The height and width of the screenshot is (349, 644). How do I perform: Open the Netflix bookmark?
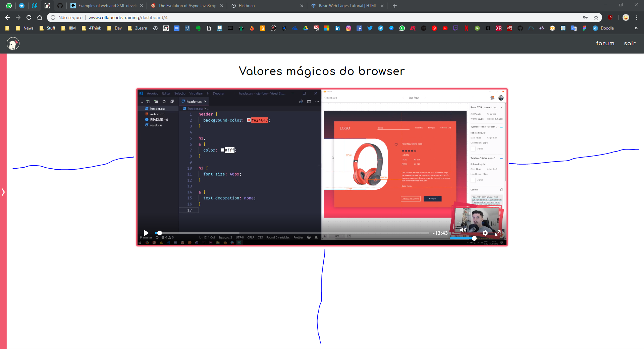tap(467, 28)
